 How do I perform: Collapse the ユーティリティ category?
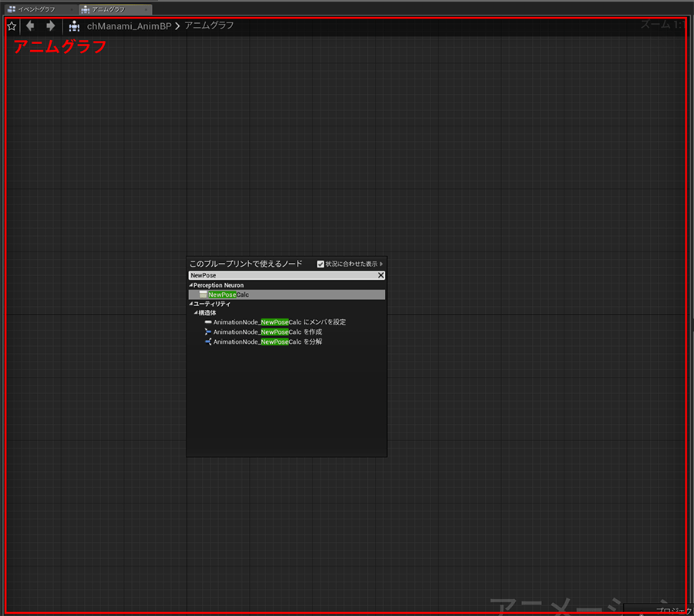tap(191, 305)
